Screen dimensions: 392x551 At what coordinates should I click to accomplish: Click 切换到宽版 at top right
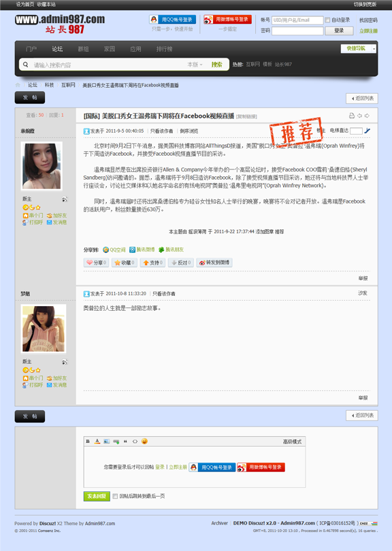pos(365,4)
